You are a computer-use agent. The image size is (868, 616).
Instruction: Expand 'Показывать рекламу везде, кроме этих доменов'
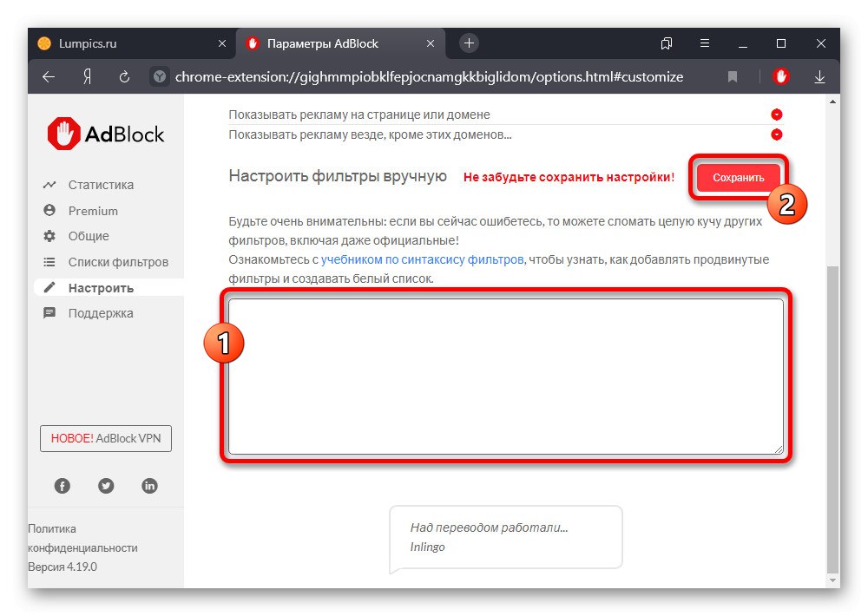[x=777, y=134]
